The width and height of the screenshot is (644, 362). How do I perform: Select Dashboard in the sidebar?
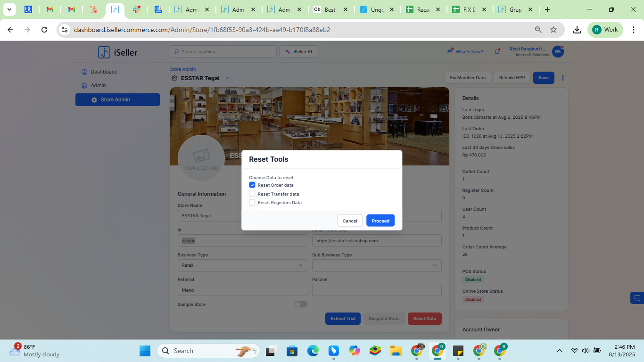[x=103, y=72]
